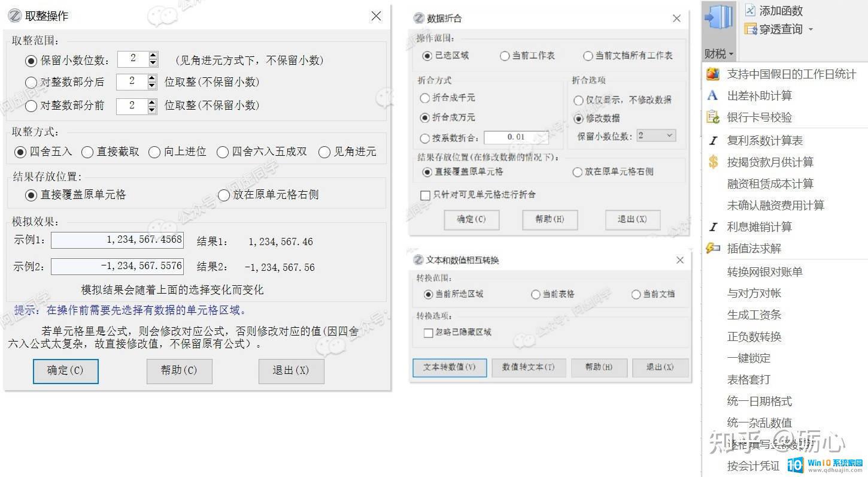Choose 向上进位 rounding method

click(154, 152)
